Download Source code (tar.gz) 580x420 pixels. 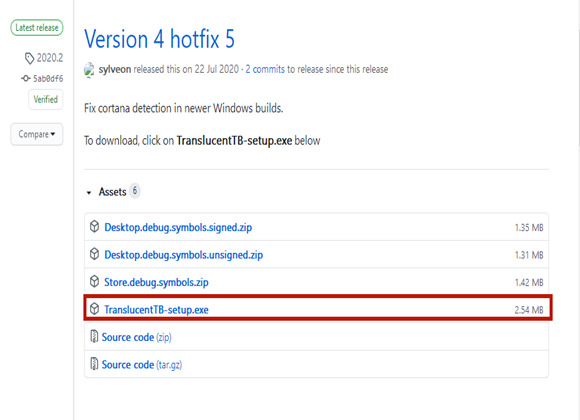[142, 364]
